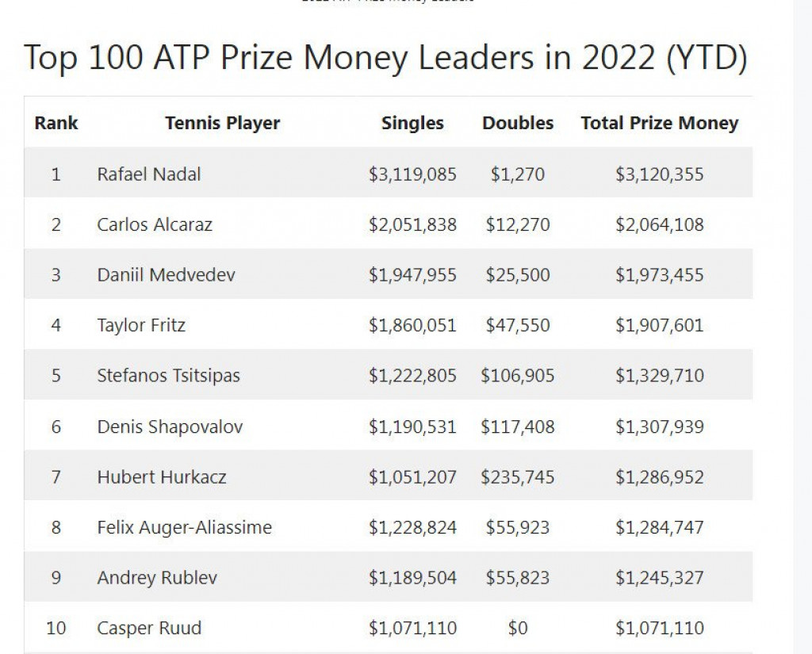Click the Doubles column header
This screenshot has height=654, width=812.
[x=518, y=123]
